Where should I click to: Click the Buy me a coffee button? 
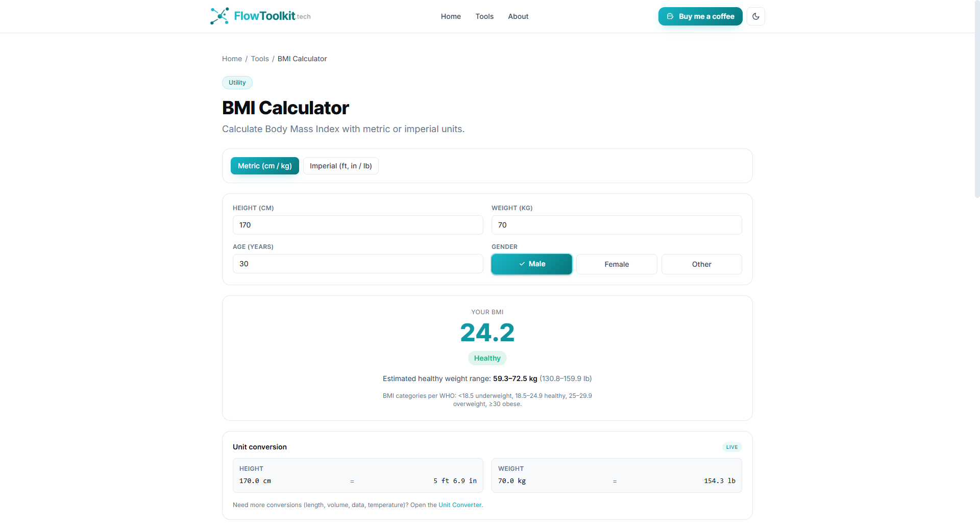click(x=700, y=16)
